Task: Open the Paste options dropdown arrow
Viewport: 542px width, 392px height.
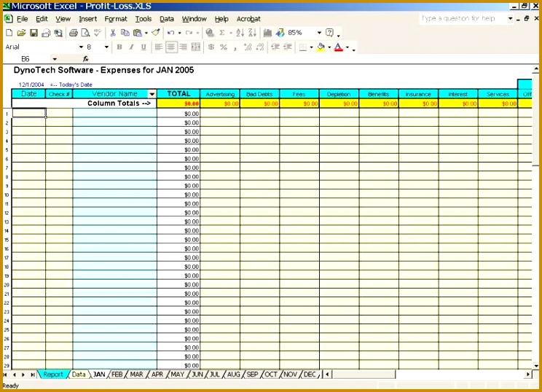Action: click(146, 33)
